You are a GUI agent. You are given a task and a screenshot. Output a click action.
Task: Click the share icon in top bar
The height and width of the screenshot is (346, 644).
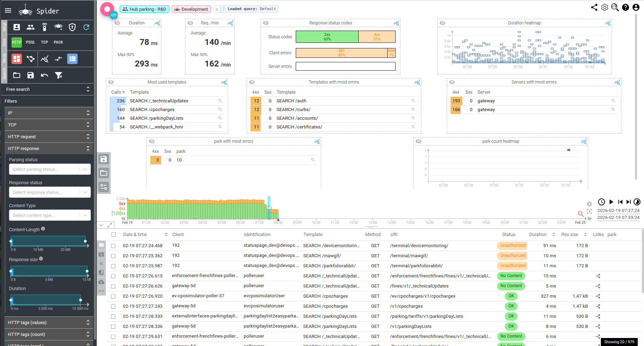coord(594,7)
